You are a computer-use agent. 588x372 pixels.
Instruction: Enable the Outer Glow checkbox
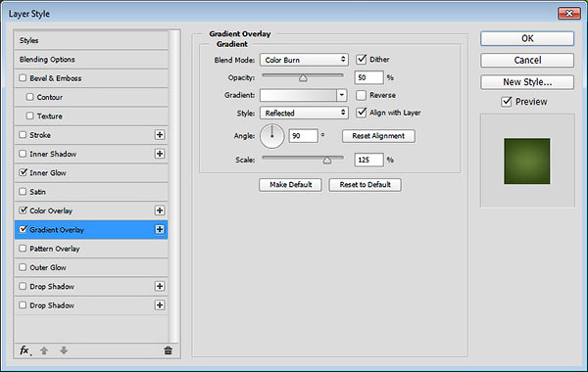(23, 267)
